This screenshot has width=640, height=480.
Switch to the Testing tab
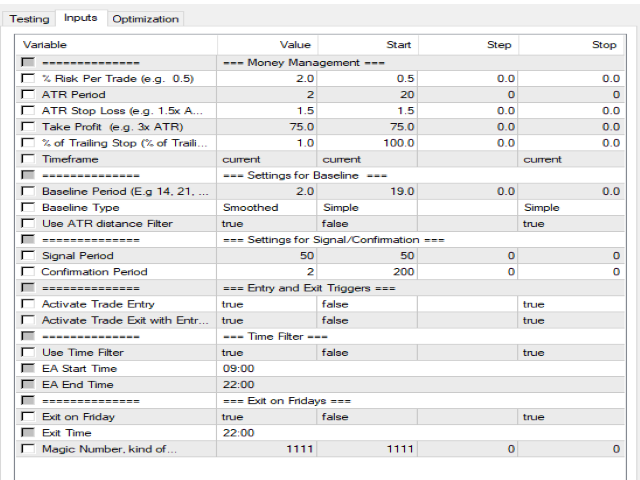pos(30,18)
